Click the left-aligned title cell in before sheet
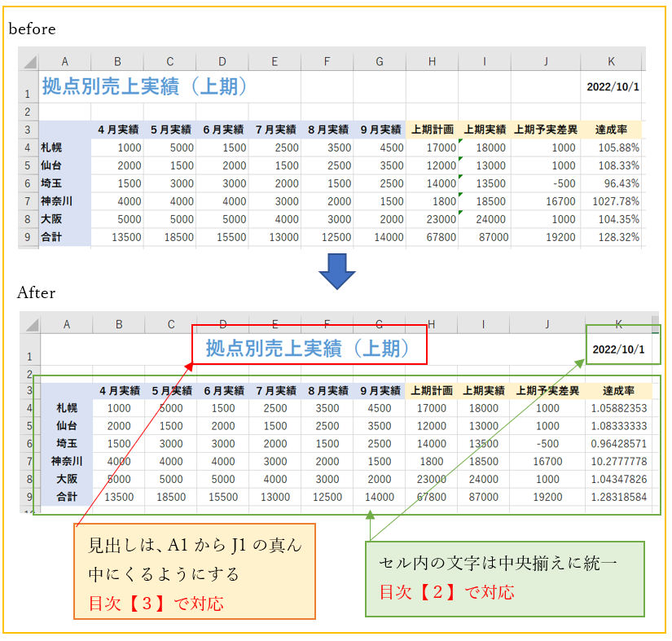The height and width of the screenshot is (641, 672). 145,86
